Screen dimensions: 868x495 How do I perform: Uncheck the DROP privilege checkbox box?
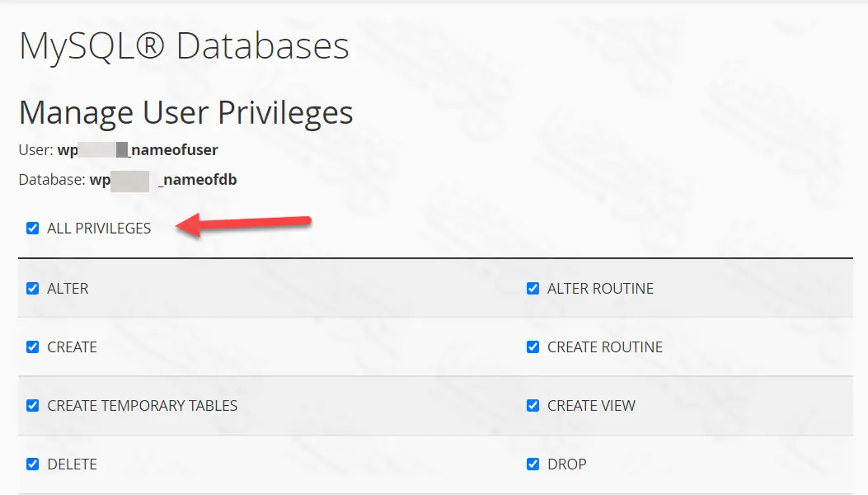click(533, 464)
